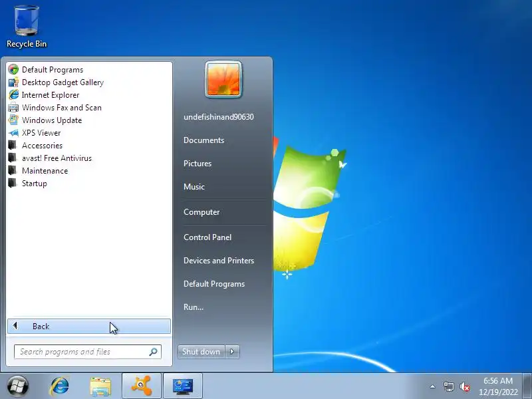Image resolution: width=532 pixels, height=399 pixels.
Task: Click the Windows Fax and Scan icon
Action: click(13, 108)
